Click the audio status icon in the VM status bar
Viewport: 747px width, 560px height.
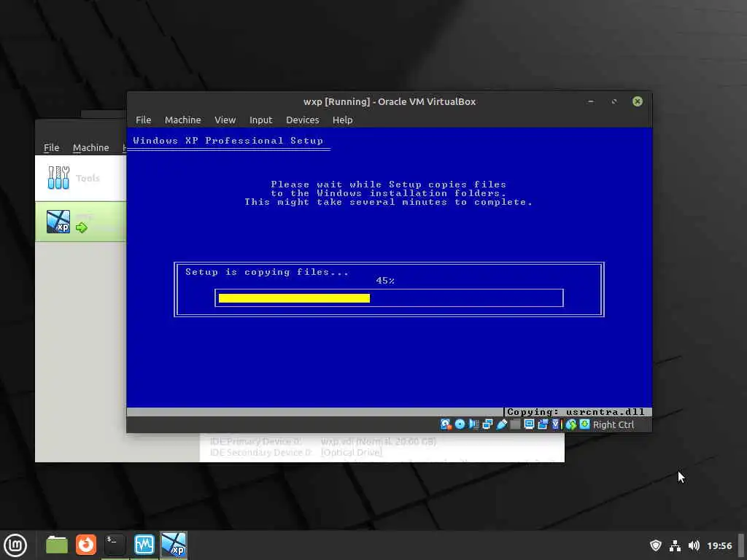[x=473, y=424]
